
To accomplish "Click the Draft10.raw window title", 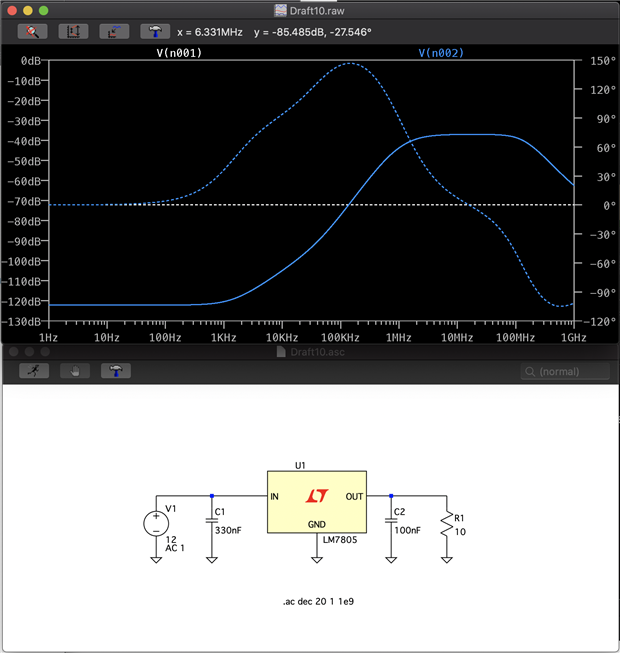I will 317,11.
